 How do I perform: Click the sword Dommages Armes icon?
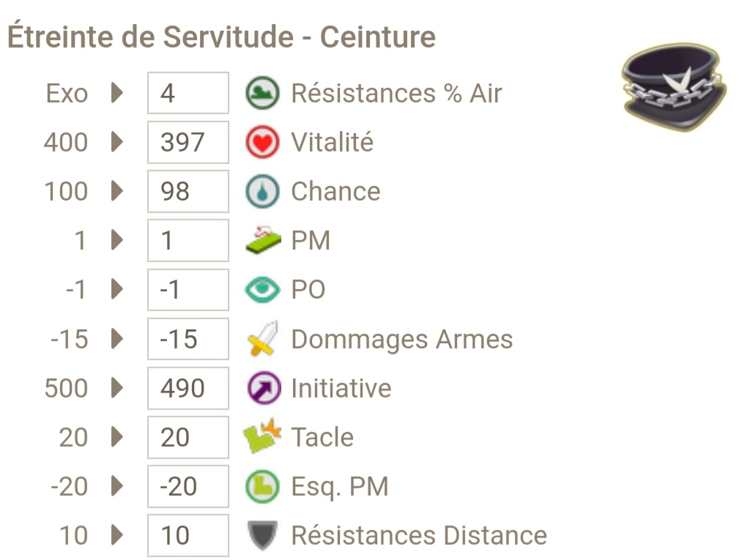click(x=262, y=338)
